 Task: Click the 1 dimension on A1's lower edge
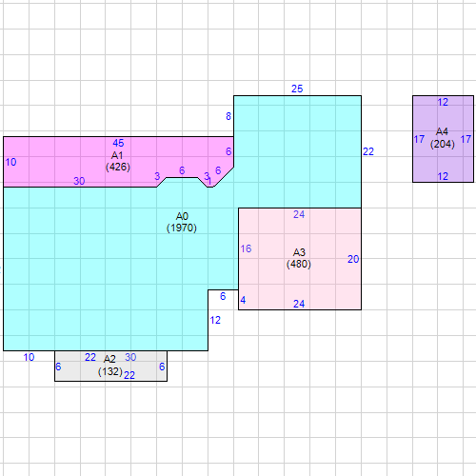coord(209,182)
